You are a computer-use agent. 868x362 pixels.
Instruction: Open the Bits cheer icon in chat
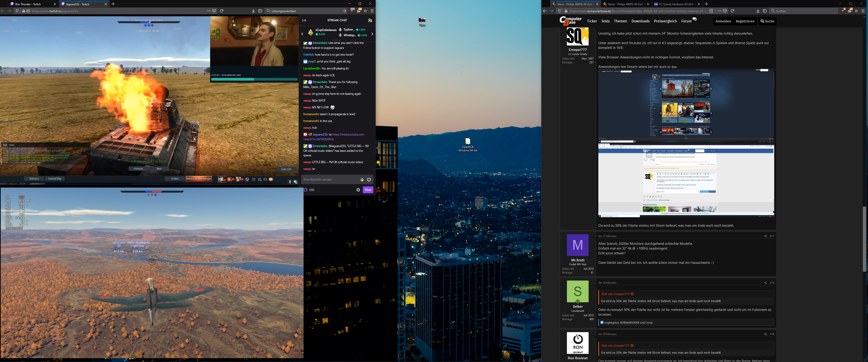[x=362, y=180]
